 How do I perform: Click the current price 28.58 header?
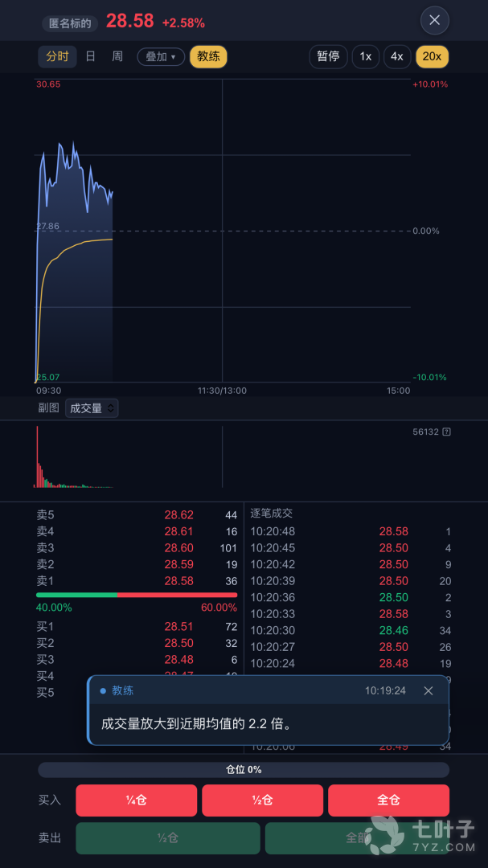coord(129,21)
